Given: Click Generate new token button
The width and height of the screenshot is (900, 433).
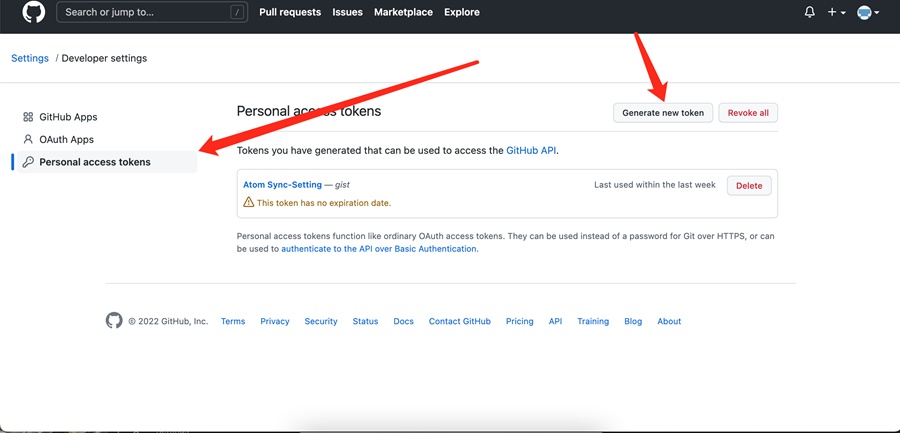Looking at the screenshot, I should coord(663,113).
